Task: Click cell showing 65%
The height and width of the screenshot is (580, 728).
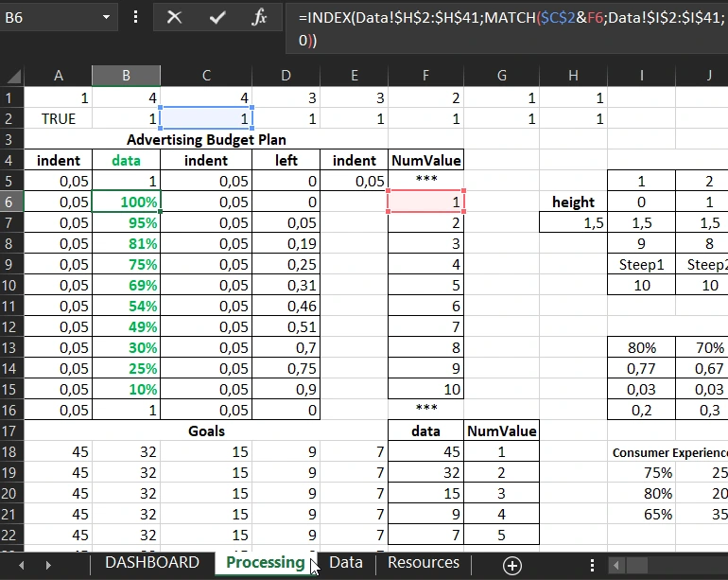Action: tap(641, 514)
